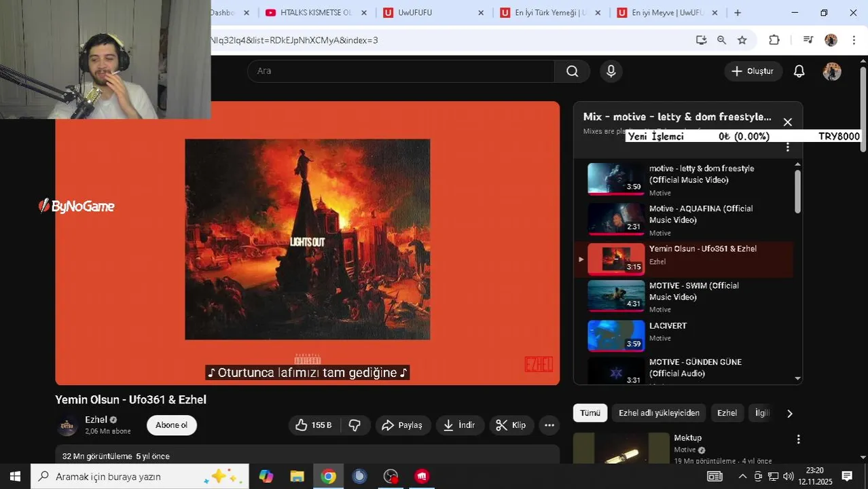Open the Mektup recommended video
Viewport: 868px width, 489px height.
pyautogui.click(x=687, y=438)
